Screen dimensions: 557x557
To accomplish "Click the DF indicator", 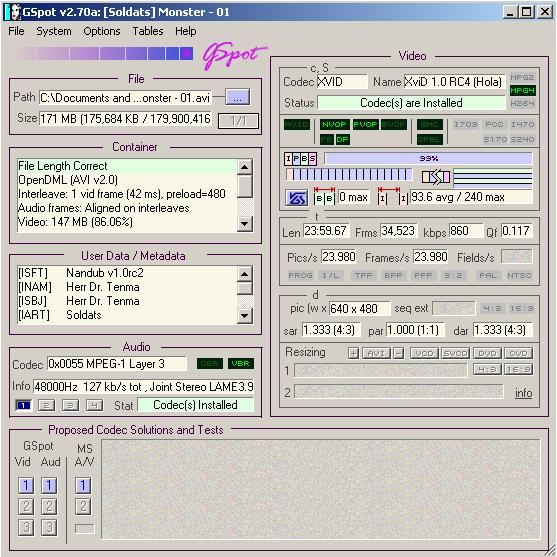I will [342, 139].
